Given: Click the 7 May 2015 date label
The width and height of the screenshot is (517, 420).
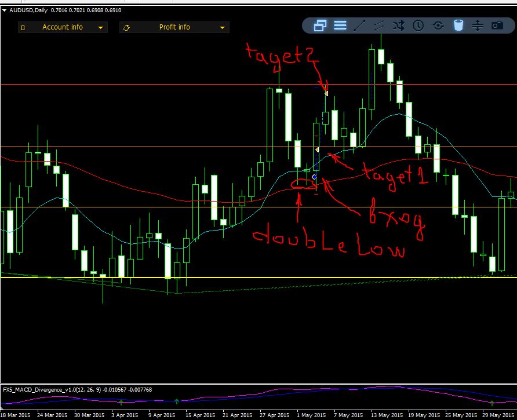Looking at the screenshot, I should [x=348, y=415].
